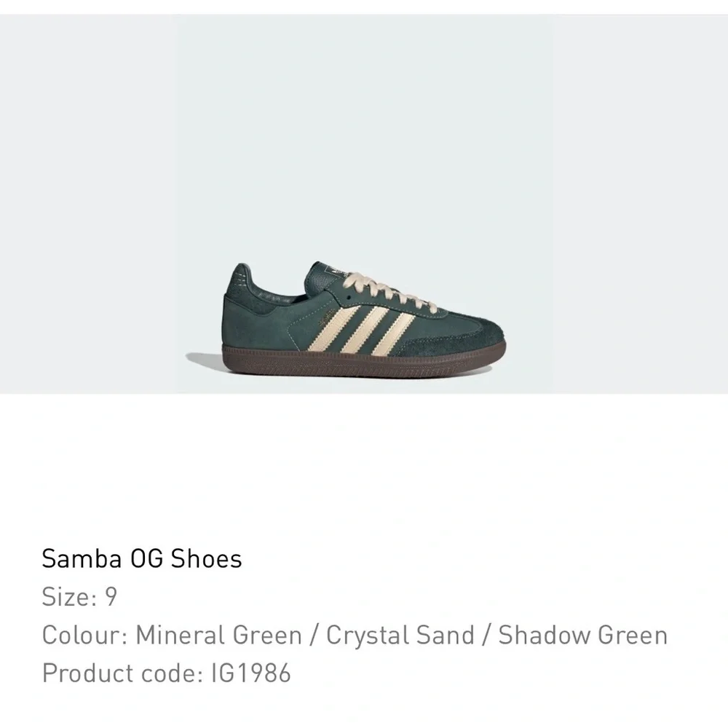
Task: Click the IG1986 code value
Action: (251, 673)
